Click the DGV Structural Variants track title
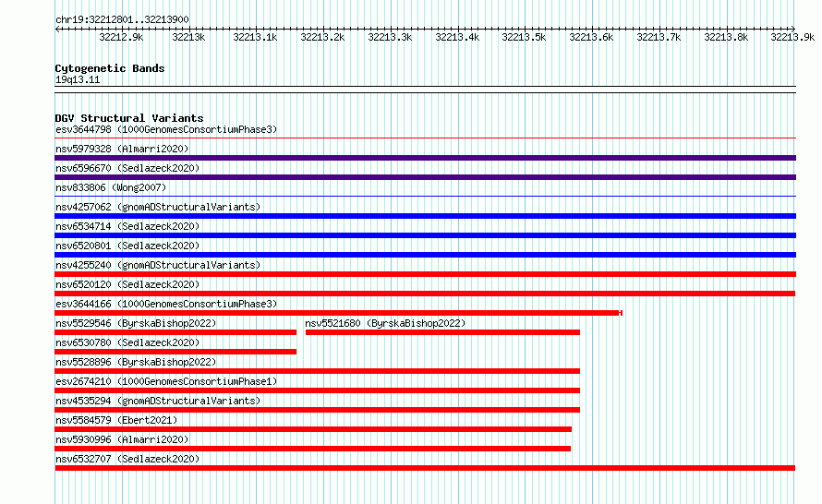Screen dimensions: 822x504 [x=129, y=118]
